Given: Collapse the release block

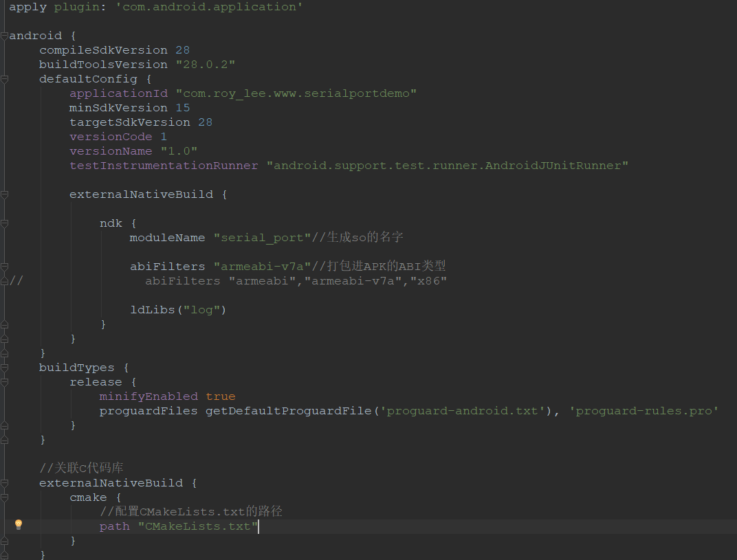Looking at the screenshot, I should 4,382.
